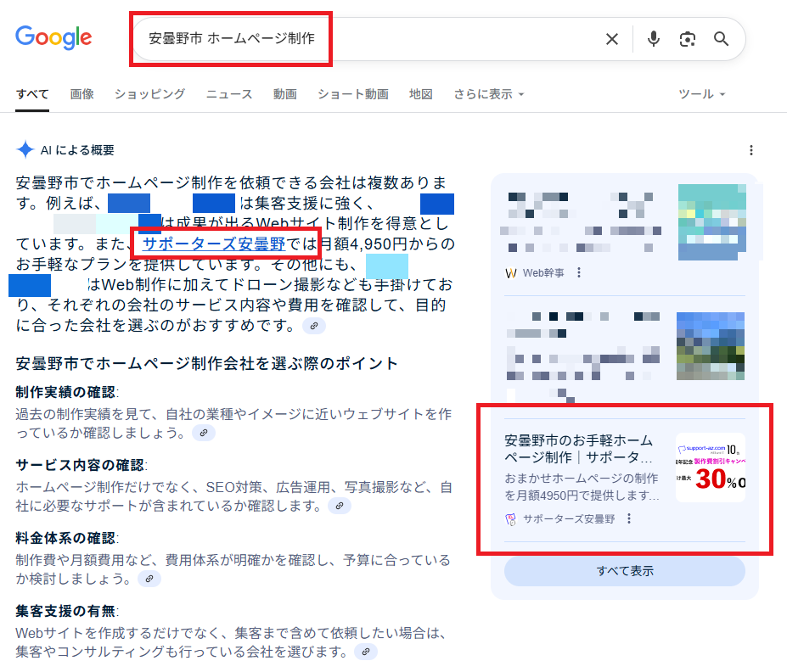Screen dimensions: 787x672
Task: Start voice search with microphone icon
Action: click(654, 39)
